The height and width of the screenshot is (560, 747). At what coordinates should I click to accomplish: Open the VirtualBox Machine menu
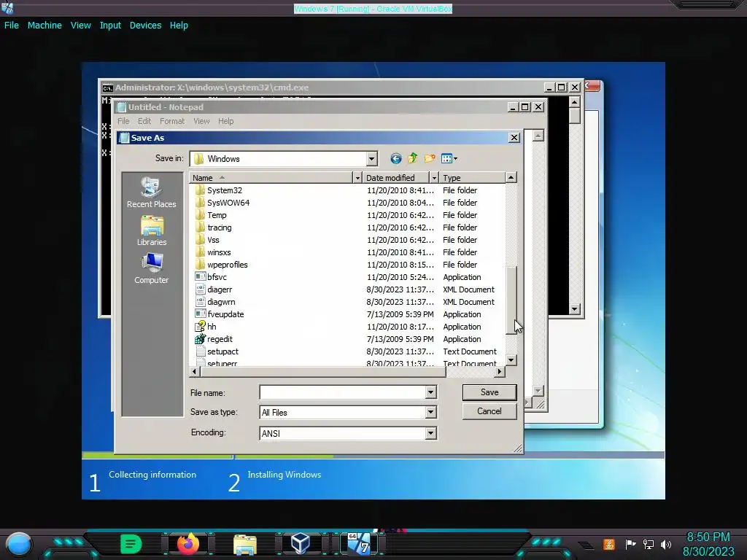point(44,26)
